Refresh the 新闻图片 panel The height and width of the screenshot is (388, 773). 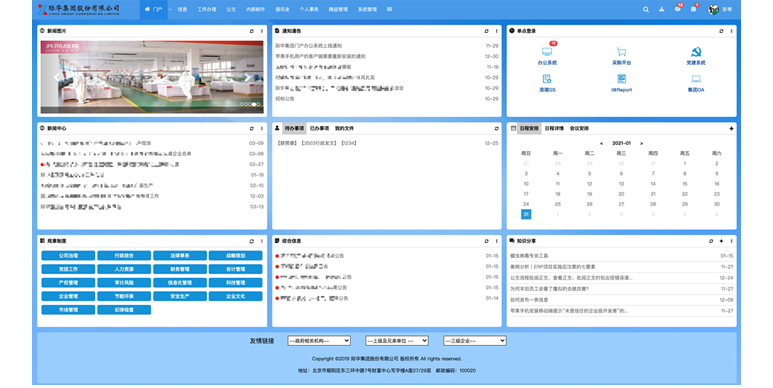[251, 31]
